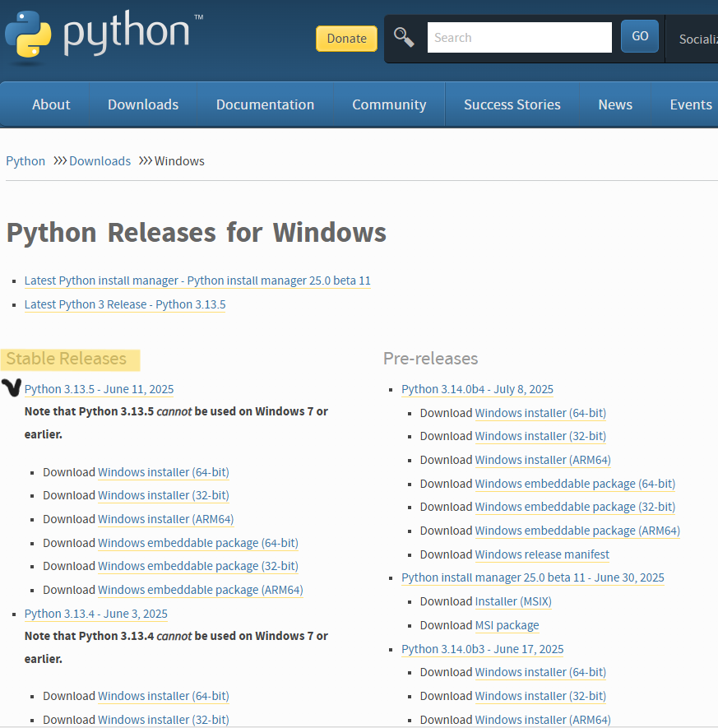Open Python install manager 25.0 beta 11 - June 30 link
Viewport: 718px width, 728px height.
pos(533,577)
